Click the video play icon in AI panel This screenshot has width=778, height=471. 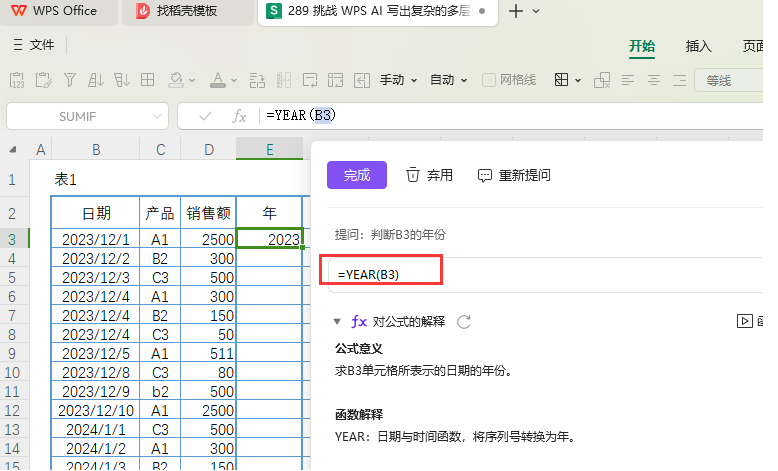point(744,321)
